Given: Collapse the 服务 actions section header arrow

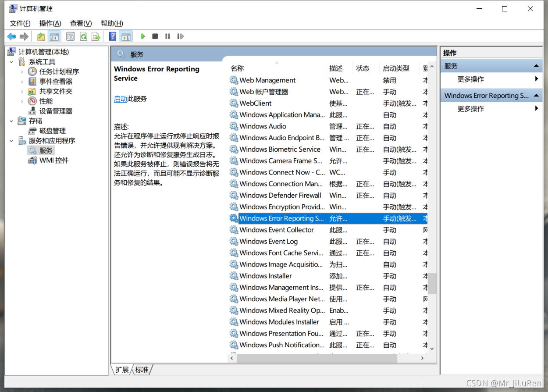Looking at the screenshot, I should tap(536, 66).
